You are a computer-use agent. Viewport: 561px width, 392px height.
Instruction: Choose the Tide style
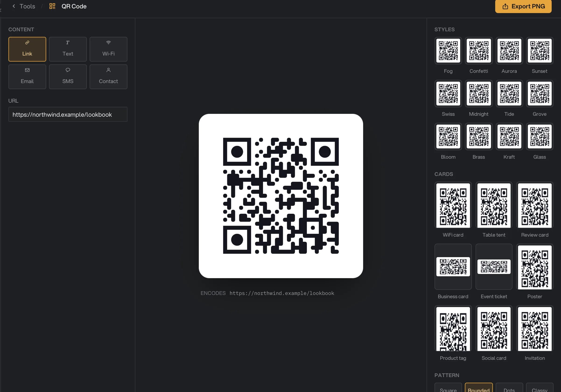click(509, 94)
